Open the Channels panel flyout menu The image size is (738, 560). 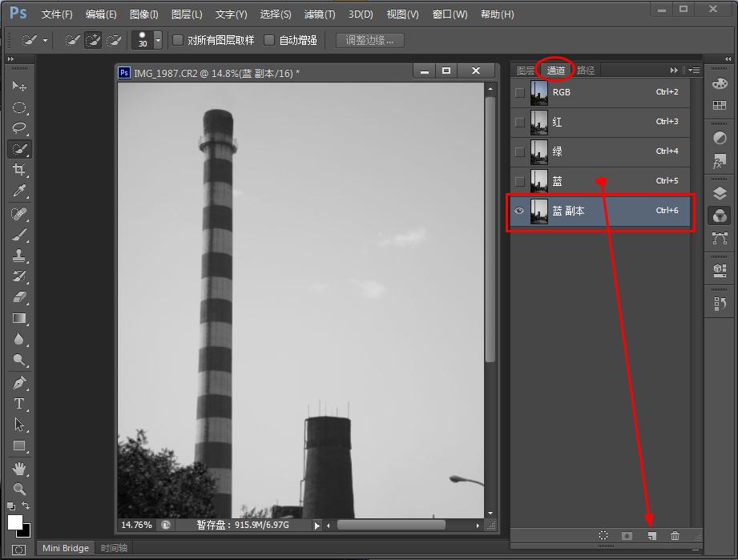tap(693, 71)
